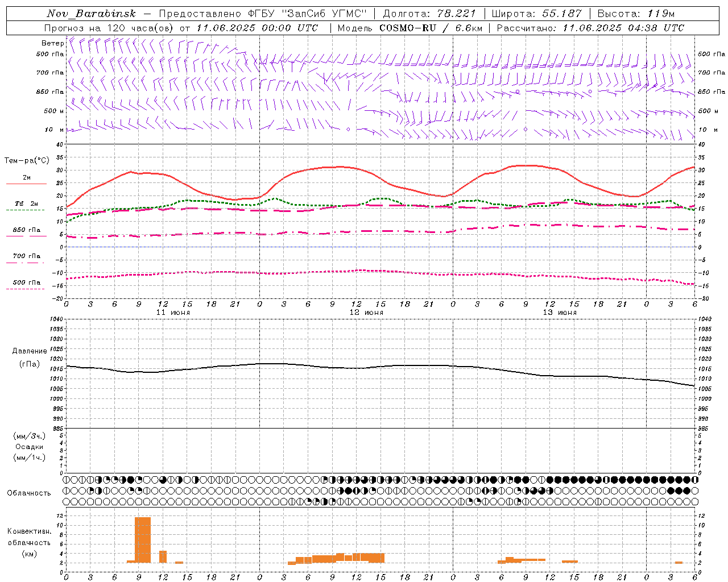The image size is (728, 582).
Task: Click the '700 гПа' temperature legend entry
Action: pos(26,256)
